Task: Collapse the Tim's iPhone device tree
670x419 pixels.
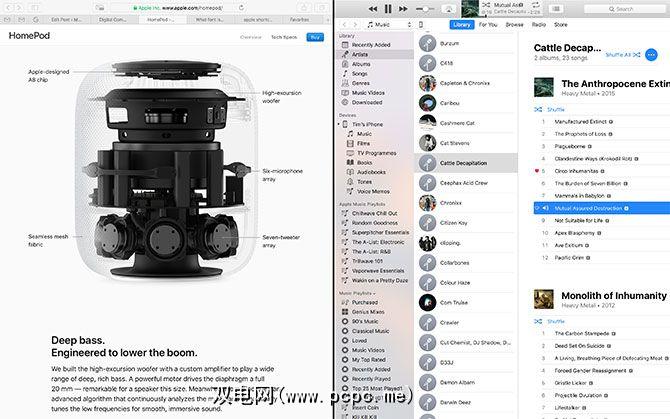Action: [x=339, y=124]
